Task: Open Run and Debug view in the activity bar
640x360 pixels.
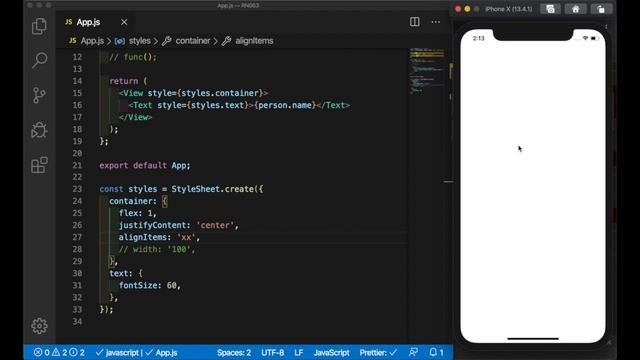Action: pos(39,130)
